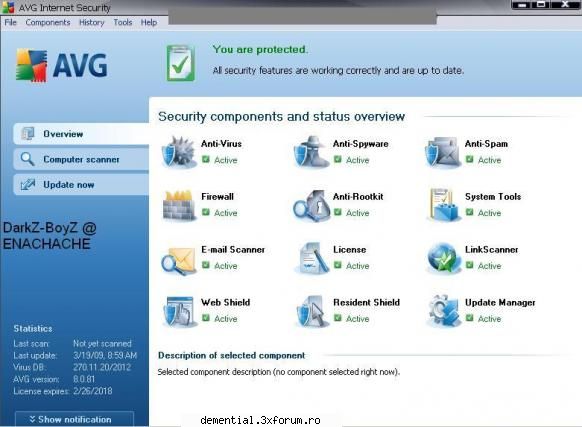Click Resident Shield green Active status check

tap(337, 318)
